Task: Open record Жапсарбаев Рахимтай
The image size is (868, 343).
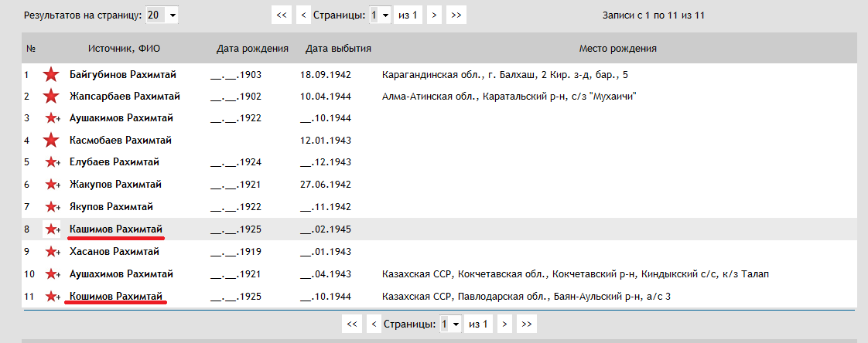Action: [x=125, y=97]
